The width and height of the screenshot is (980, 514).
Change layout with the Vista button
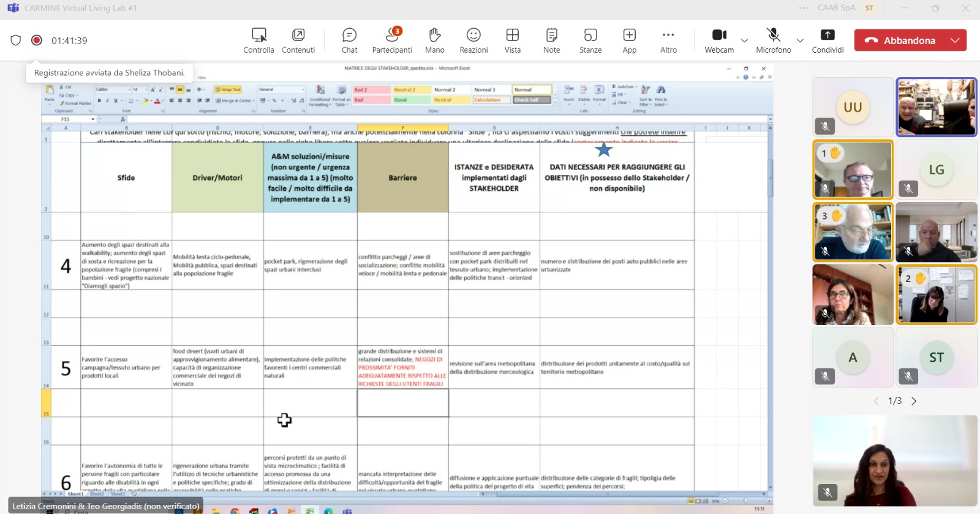coord(513,40)
